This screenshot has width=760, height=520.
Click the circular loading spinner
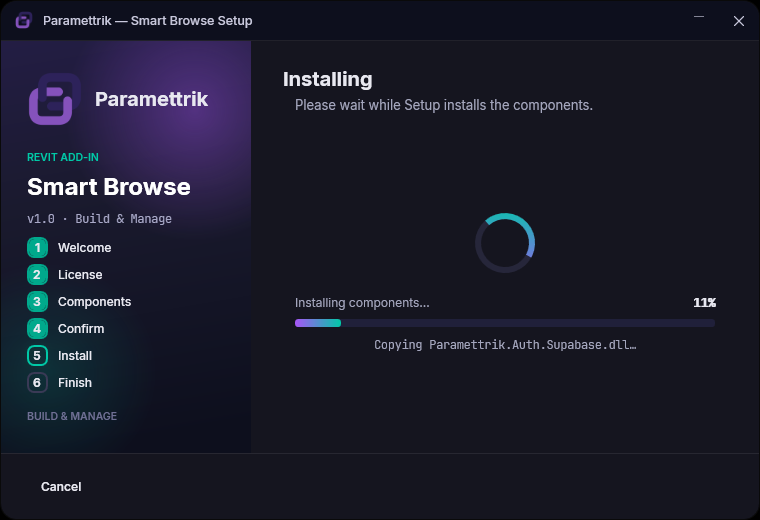coord(505,243)
